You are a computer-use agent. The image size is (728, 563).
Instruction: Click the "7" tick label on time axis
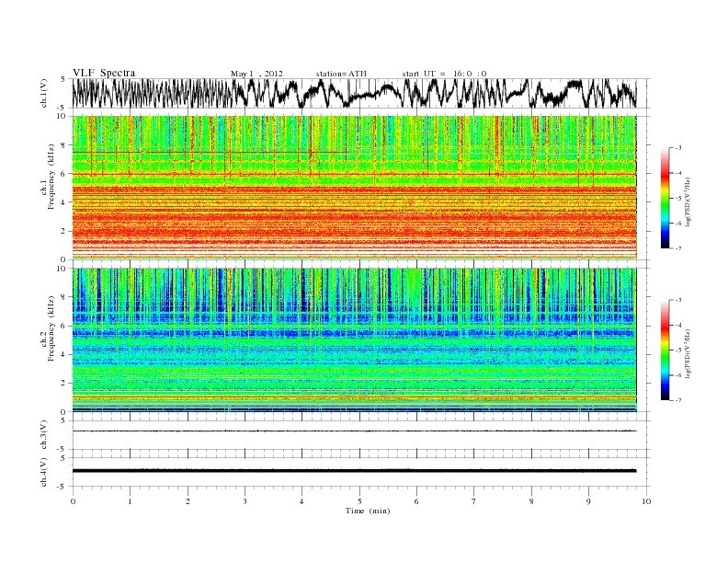474,501
